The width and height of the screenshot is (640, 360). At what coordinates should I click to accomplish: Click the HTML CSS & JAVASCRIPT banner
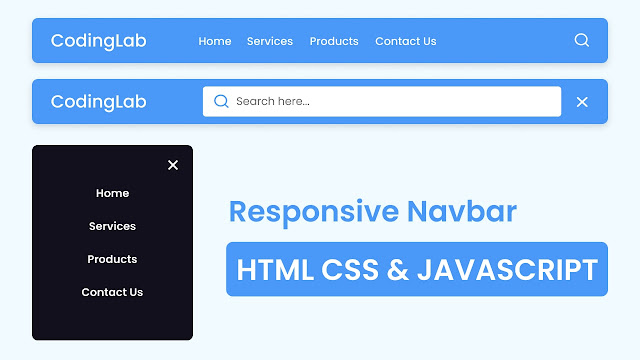417,269
